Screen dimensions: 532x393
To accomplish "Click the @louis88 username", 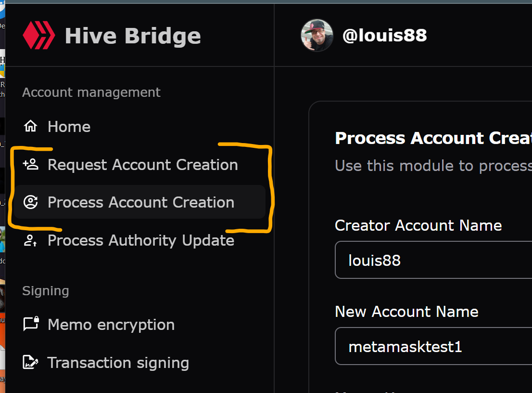I will click(x=384, y=35).
